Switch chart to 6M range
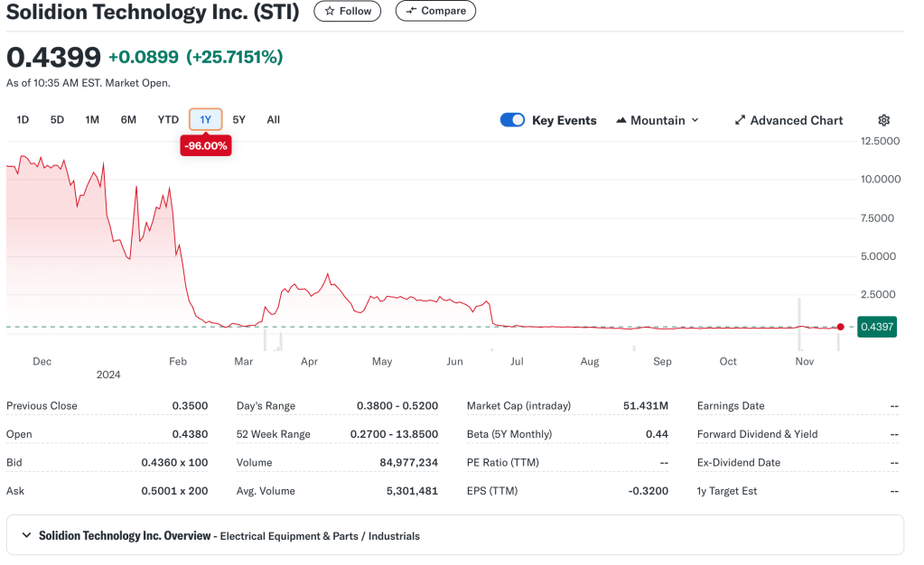The width and height of the screenshot is (924, 565). click(x=128, y=119)
